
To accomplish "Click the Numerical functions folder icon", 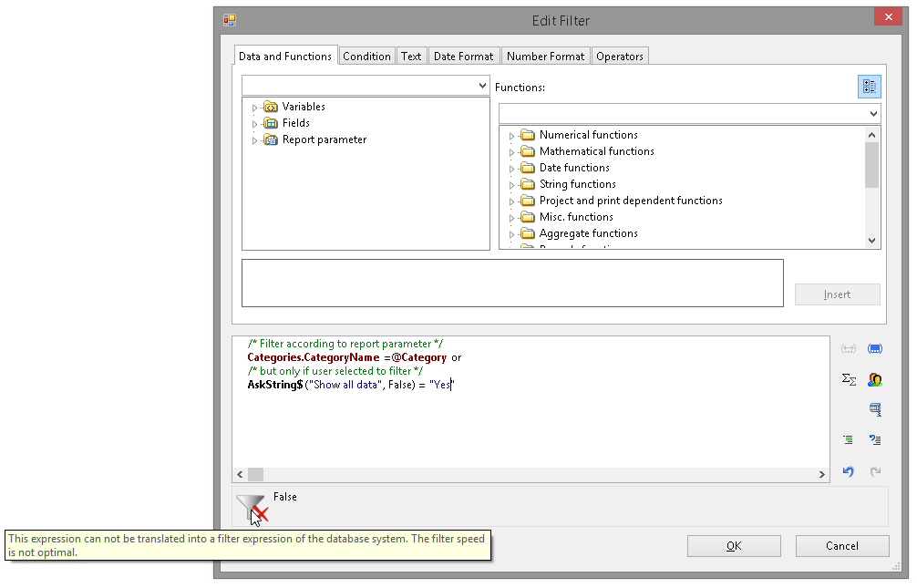I will [x=528, y=135].
